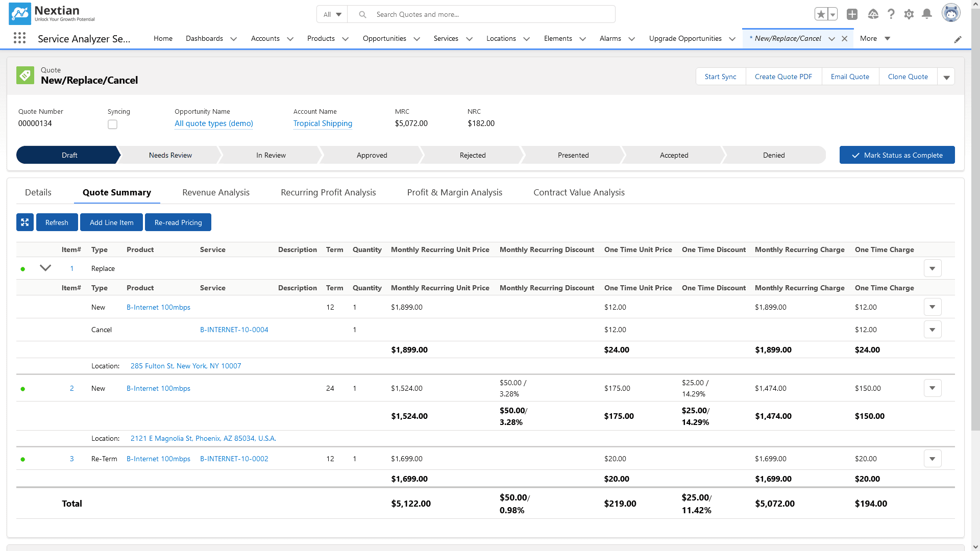Image resolution: width=980 pixels, height=551 pixels.
Task: Select the Quote Summary tab
Action: click(117, 192)
